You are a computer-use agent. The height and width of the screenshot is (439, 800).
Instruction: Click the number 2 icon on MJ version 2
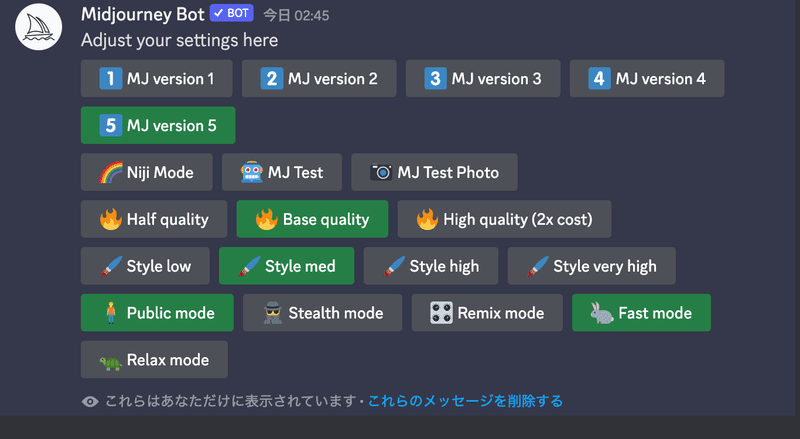tap(271, 79)
